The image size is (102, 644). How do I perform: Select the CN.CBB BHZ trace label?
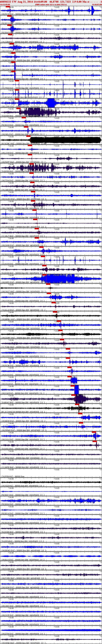23,190
